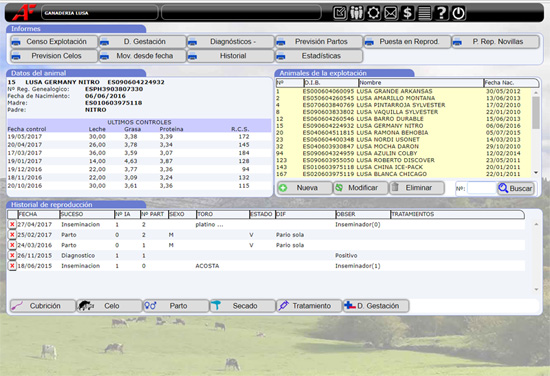Sort animals by Nombre column header
This screenshot has width=550, height=376.
click(x=421, y=83)
